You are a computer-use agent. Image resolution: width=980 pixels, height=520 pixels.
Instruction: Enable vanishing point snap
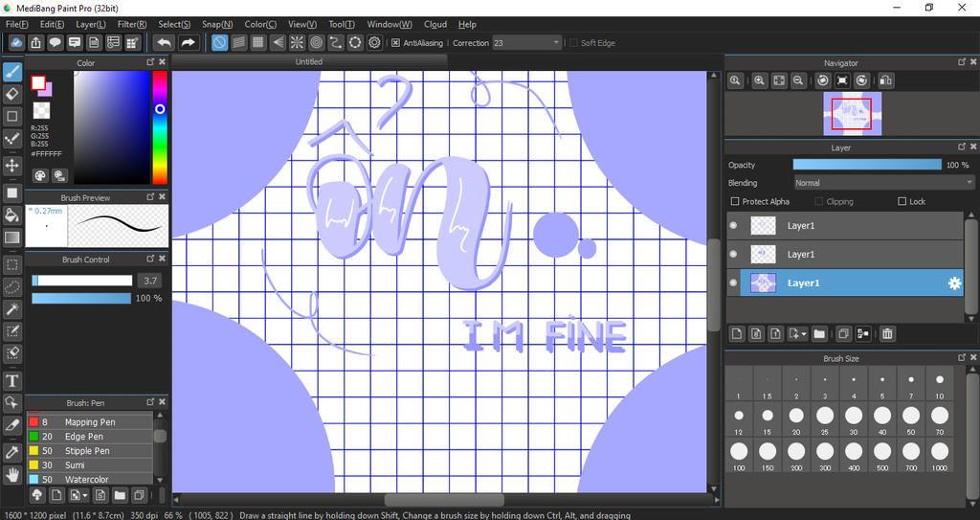click(278, 42)
